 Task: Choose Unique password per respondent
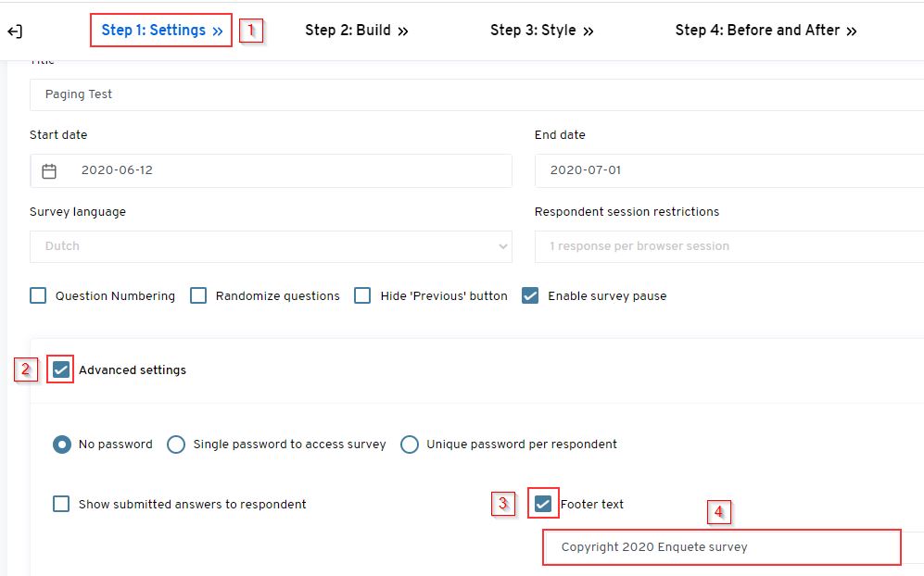tap(410, 445)
